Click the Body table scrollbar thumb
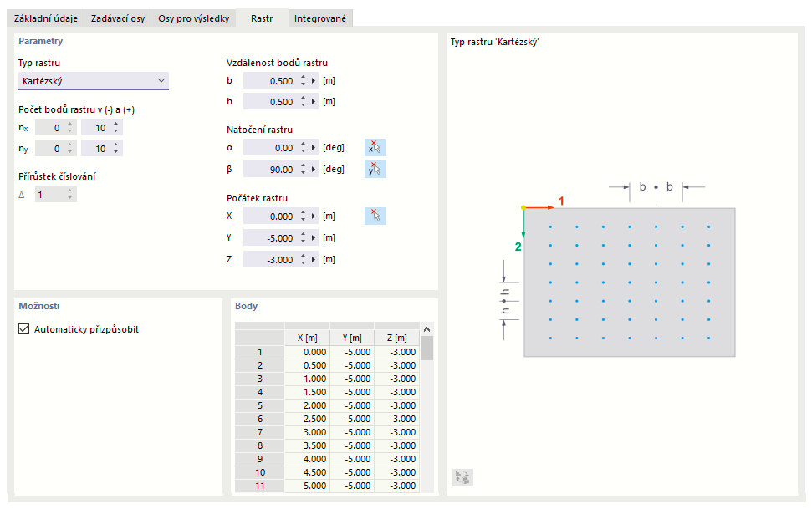 tap(426, 348)
